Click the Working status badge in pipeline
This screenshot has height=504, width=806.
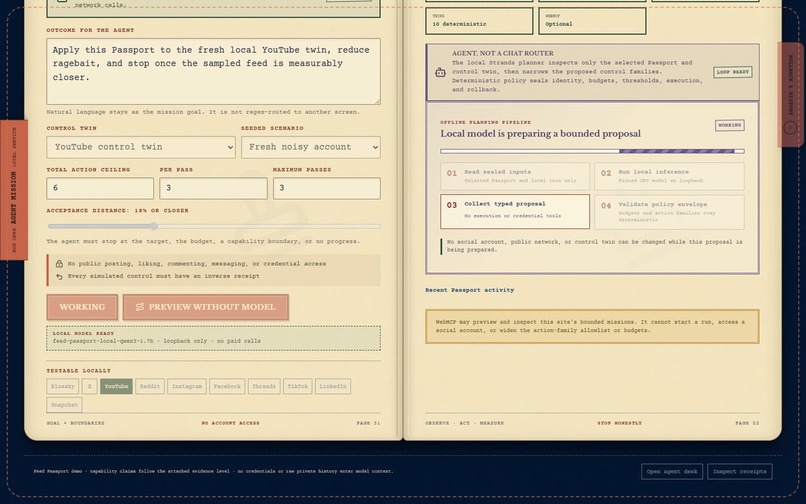click(x=730, y=125)
